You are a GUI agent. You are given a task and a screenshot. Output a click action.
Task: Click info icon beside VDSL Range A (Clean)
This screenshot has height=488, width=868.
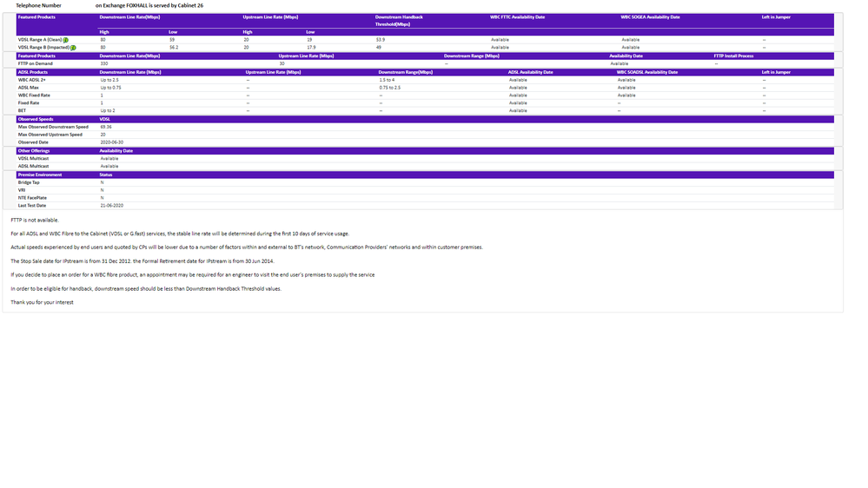[x=65, y=40]
